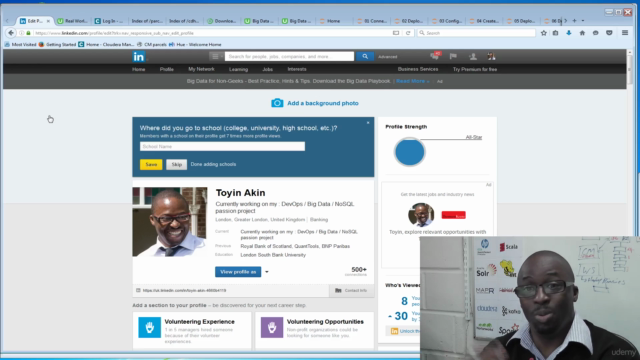Open the Learning menu item
Viewport: 640px width, 360px height.
[x=238, y=69]
